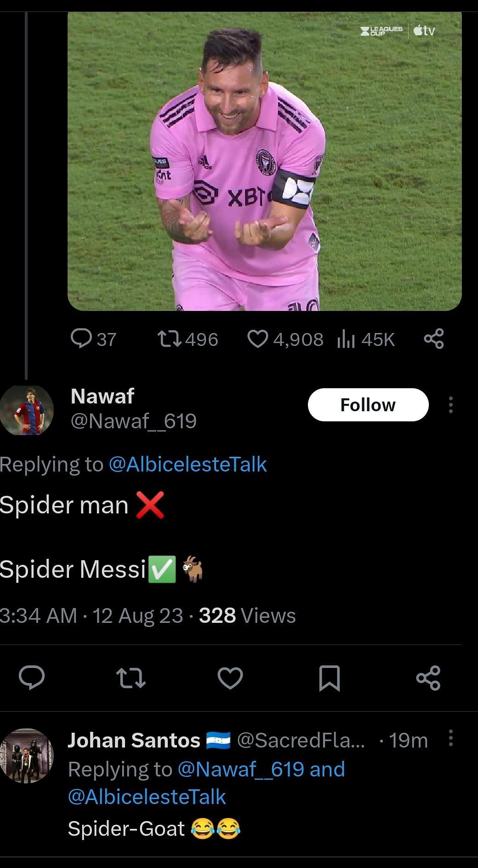Like Nawaf's Spider Messi tweet
The height and width of the screenshot is (868, 478).
[x=230, y=678]
